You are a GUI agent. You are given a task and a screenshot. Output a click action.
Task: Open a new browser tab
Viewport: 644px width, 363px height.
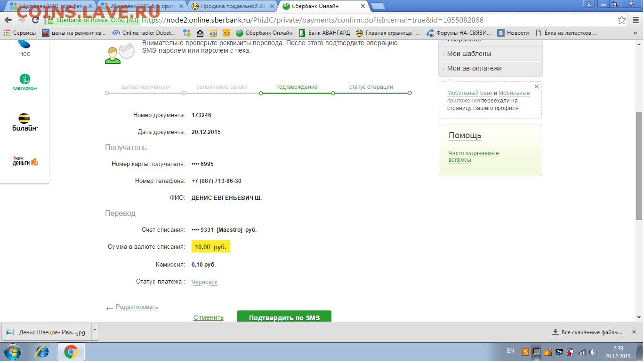378,6
